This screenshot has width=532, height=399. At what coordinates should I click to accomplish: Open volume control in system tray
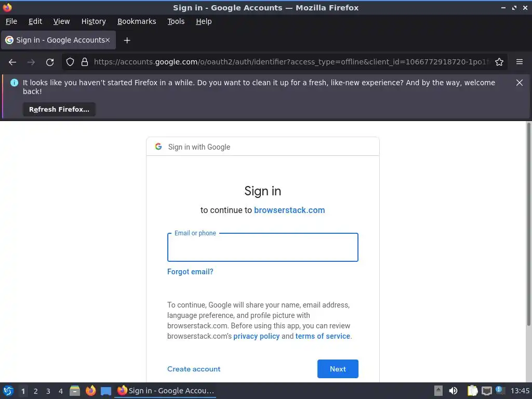point(453,391)
